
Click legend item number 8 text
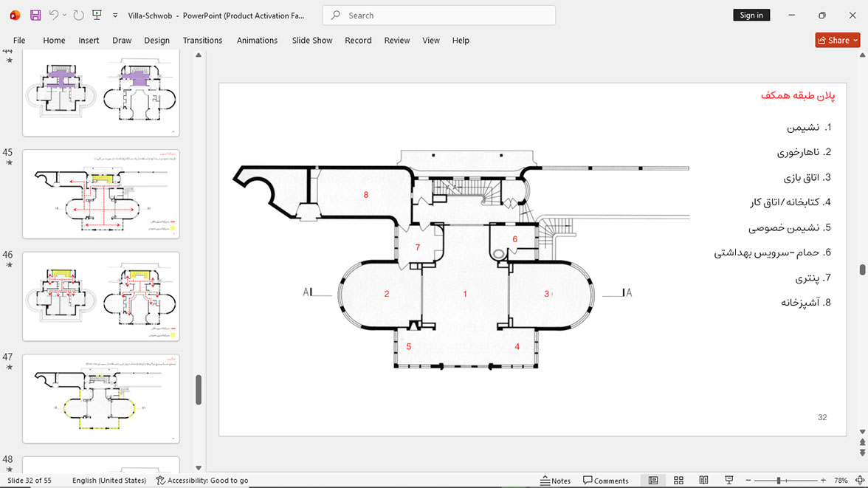(806, 303)
